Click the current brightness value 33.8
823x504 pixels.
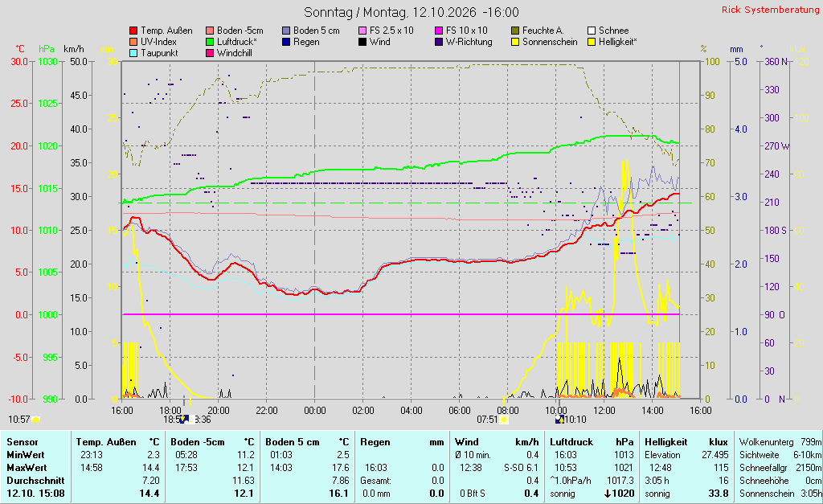point(719,494)
